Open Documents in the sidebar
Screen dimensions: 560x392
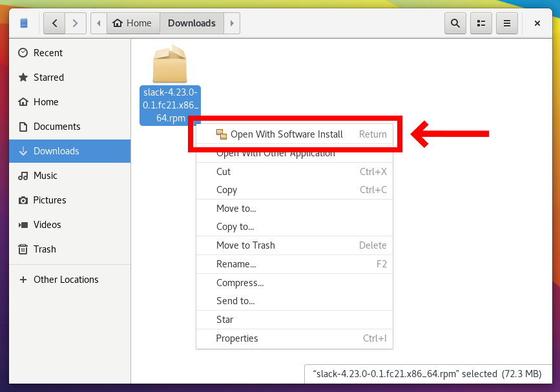[70, 127]
